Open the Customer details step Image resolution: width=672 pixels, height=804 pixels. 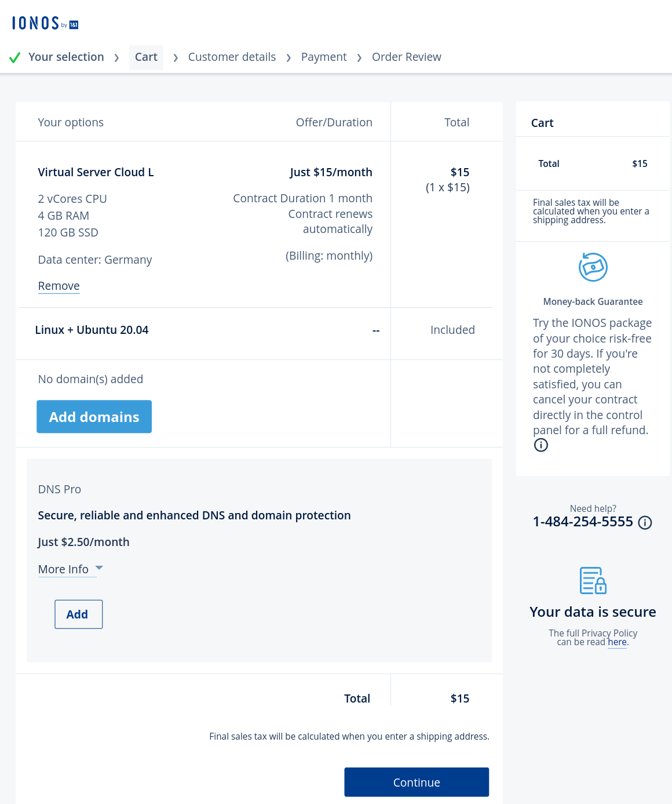(x=232, y=57)
